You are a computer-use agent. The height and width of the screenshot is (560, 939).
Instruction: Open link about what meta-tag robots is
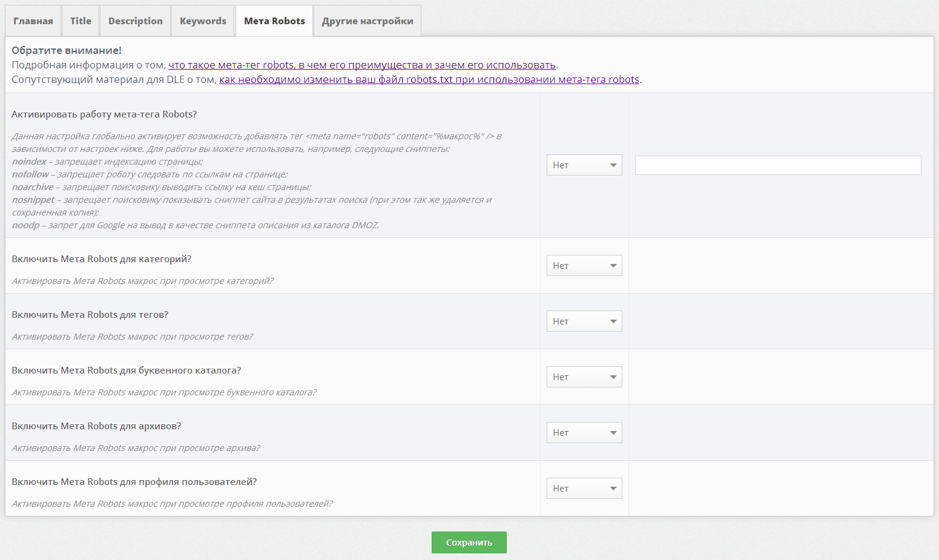[361, 65]
